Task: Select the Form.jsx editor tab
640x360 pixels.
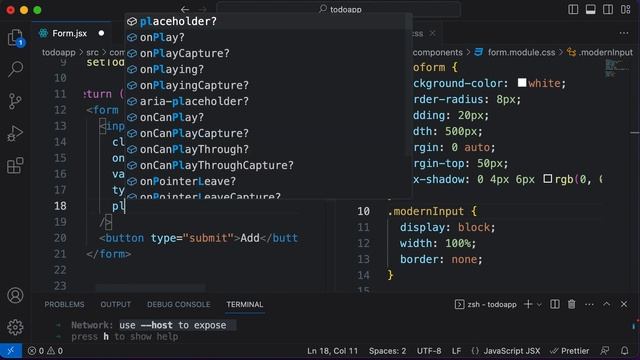Action: pos(69,33)
